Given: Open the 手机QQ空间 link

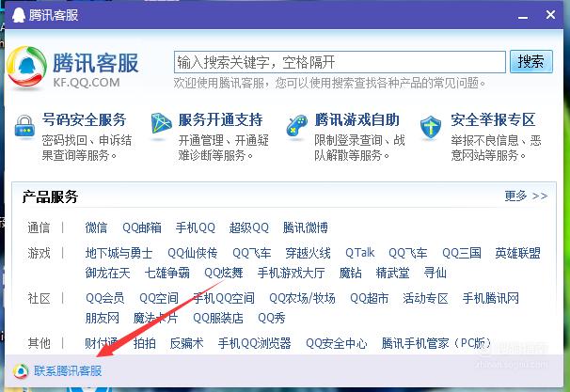Looking at the screenshot, I should pos(224,298).
